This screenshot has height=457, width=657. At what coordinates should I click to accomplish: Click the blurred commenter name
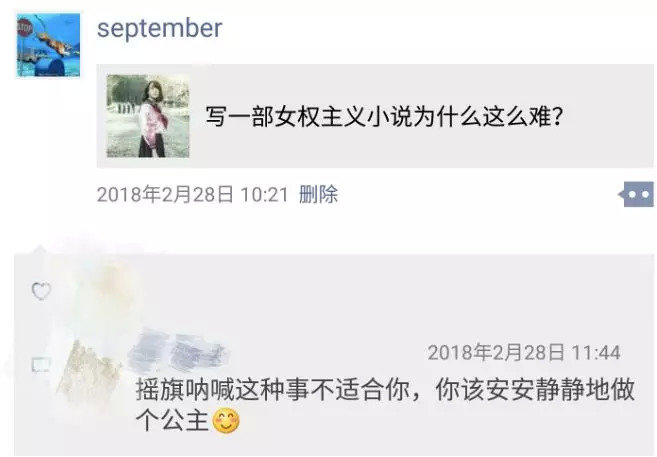point(178,352)
